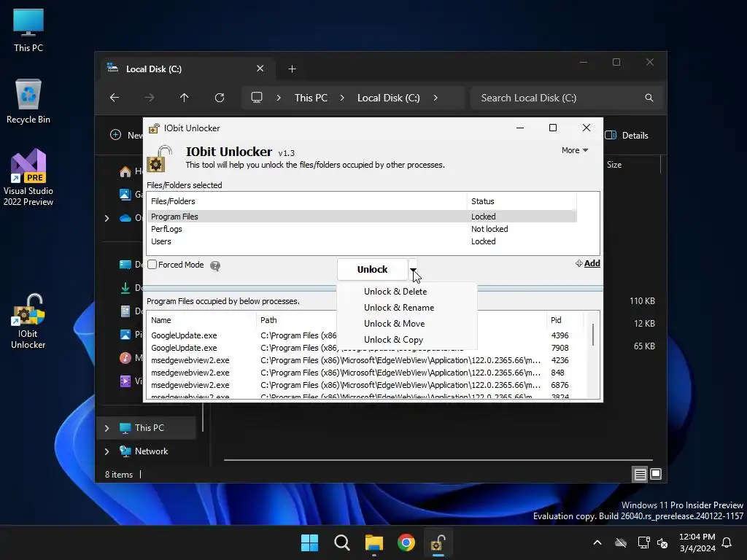Click the muted volume tray icon
Viewport: 747px width, 560px height.
pos(662,542)
